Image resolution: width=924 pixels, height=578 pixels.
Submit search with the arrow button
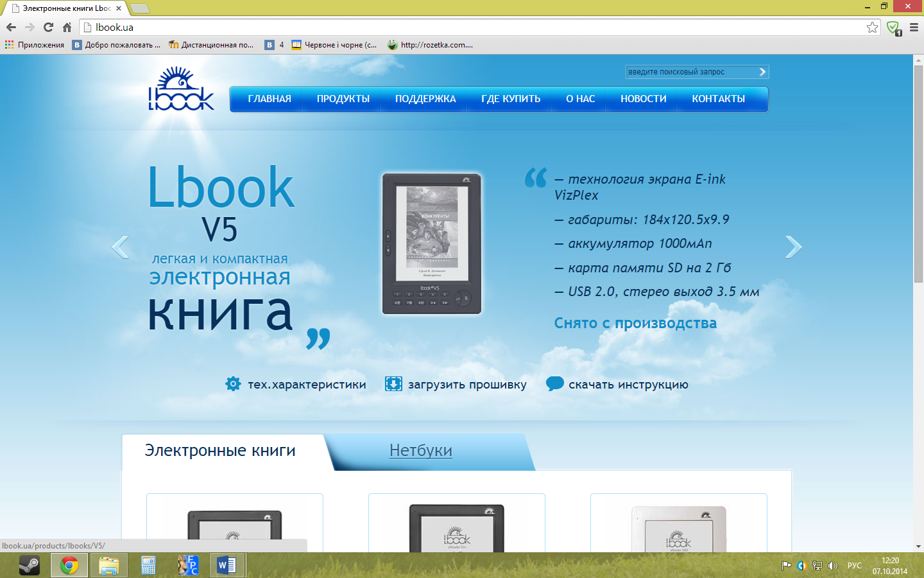(x=762, y=72)
